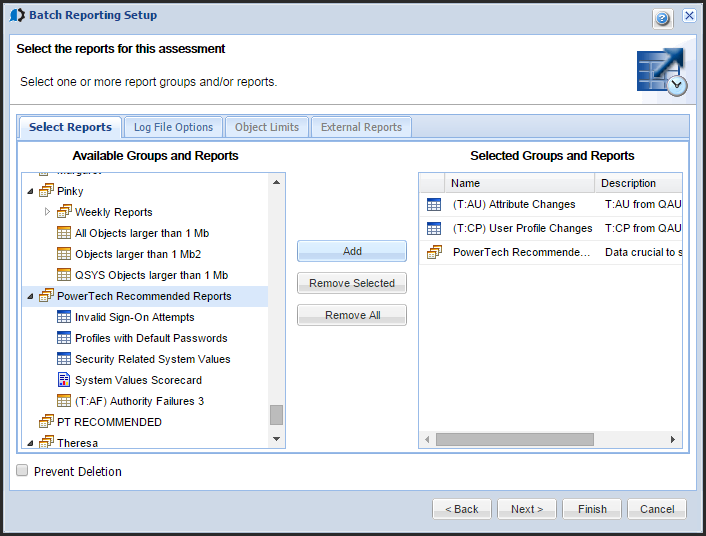The image size is (706, 536).
Task: Click the available list vertical scrollbar thumb
Action: (276, 415)
